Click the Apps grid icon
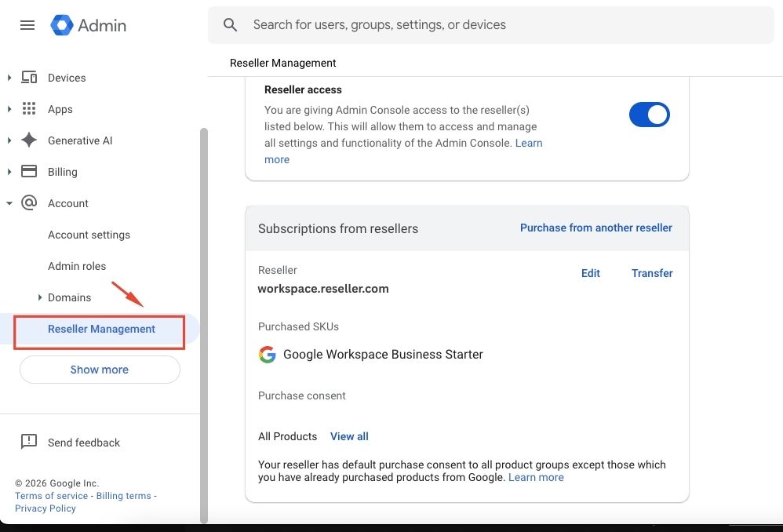Screen dimensions: 783x532 (29, 108)
